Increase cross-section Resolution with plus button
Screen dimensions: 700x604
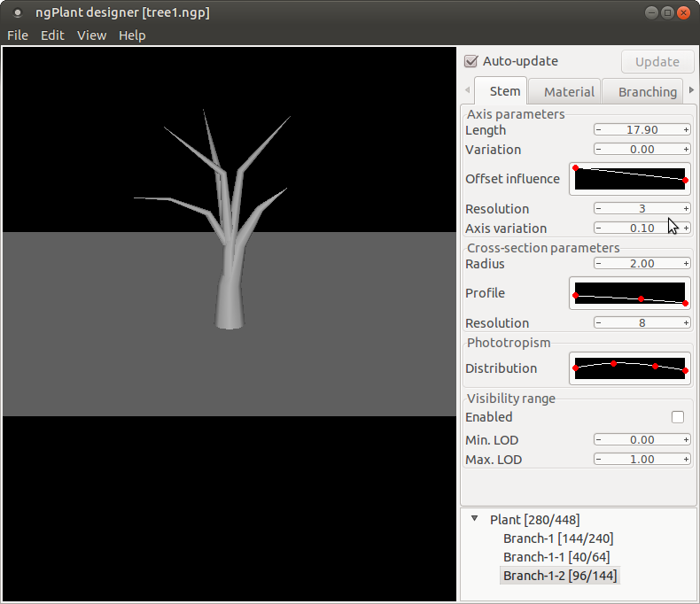point(686,323)
